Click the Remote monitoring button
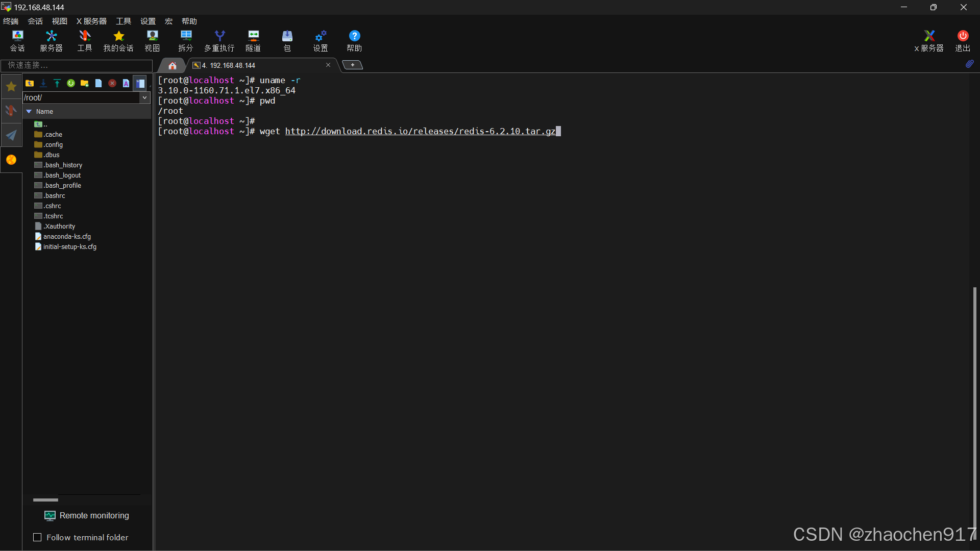 tap(87, 515)
